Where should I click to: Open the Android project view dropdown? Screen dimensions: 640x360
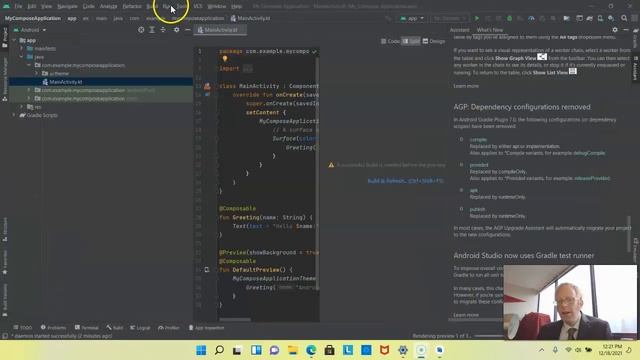pos(30,30)
